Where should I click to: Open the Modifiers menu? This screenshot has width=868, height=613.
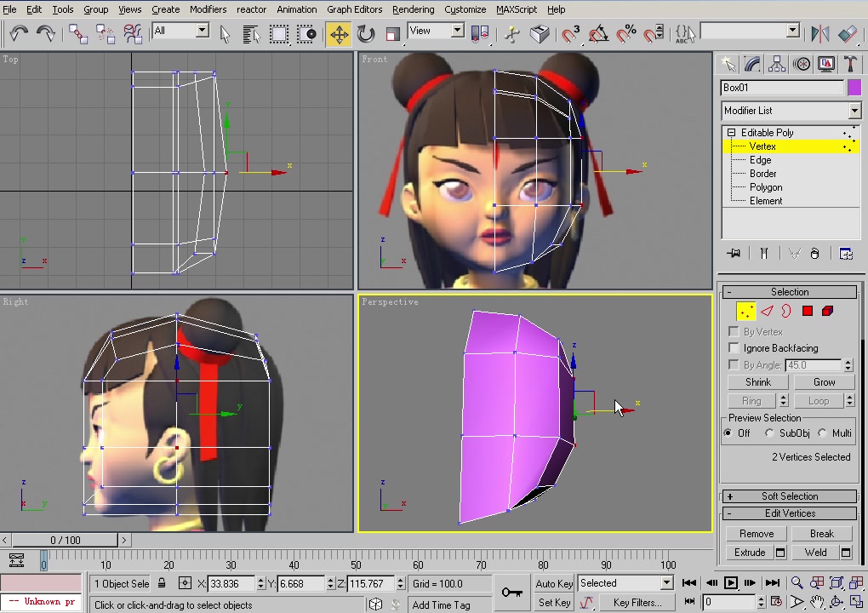pos(208,9)
